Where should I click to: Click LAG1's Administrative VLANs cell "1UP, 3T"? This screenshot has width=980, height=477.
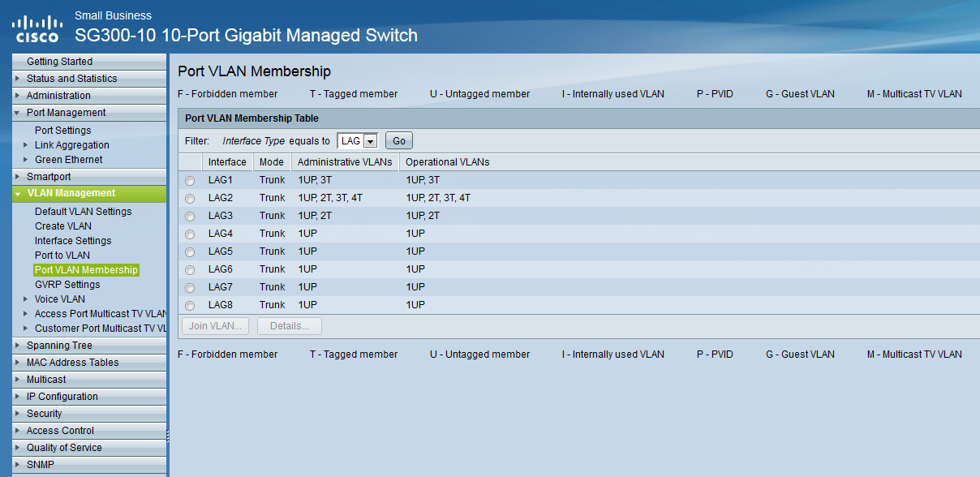coord(315,180)
